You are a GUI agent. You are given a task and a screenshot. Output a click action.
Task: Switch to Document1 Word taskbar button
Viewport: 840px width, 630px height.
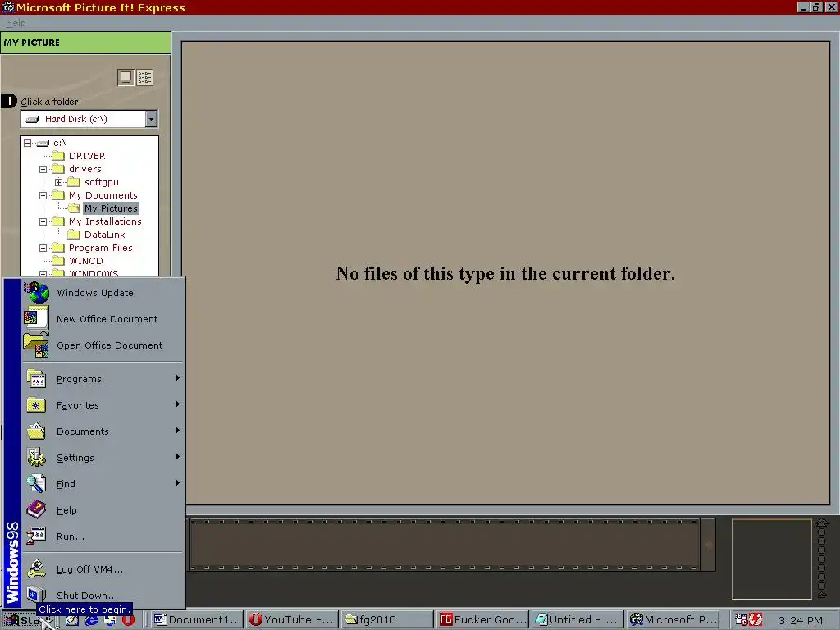197,620
